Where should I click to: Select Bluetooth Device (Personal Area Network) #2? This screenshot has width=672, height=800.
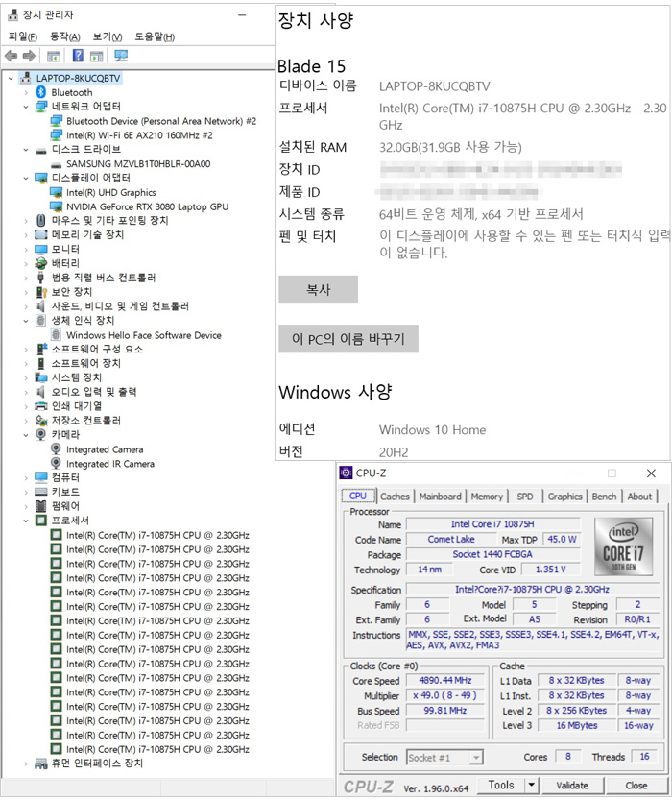(161, 121)
